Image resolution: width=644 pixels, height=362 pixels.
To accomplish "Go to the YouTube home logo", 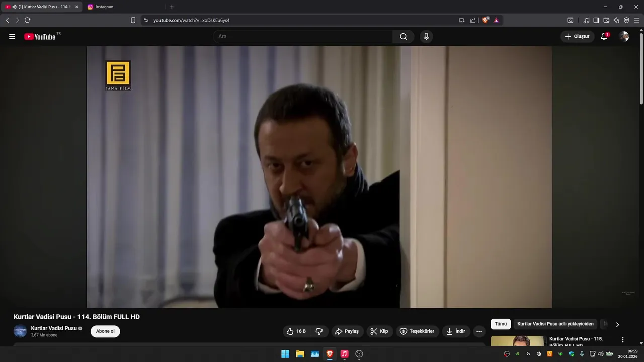I will pos(40,37).
